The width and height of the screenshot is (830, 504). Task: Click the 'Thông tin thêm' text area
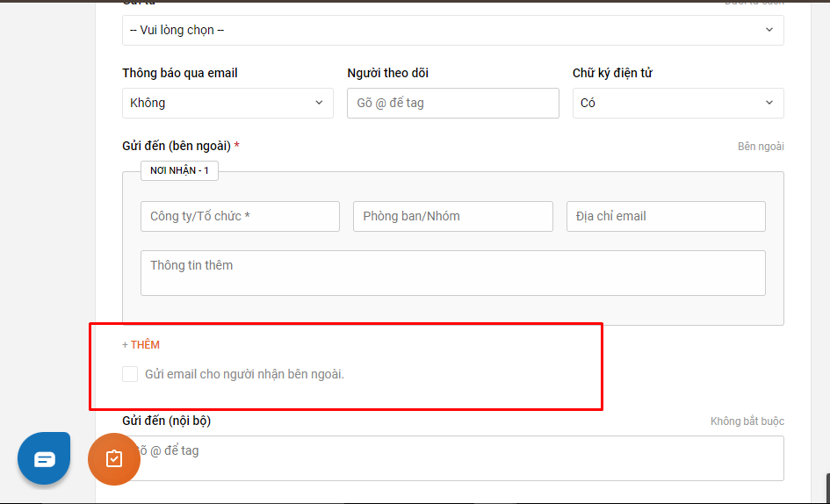pos(453,273)
